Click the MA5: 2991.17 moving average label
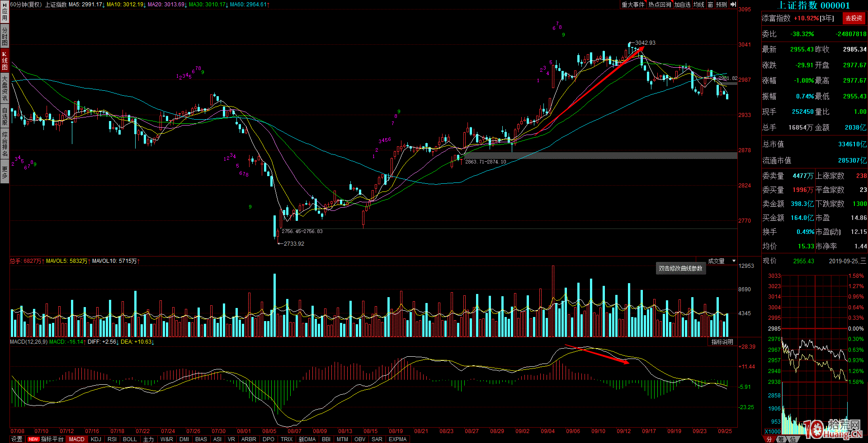Screen dimensions: 868x443 pyautogui.click(x=87, y=5)
